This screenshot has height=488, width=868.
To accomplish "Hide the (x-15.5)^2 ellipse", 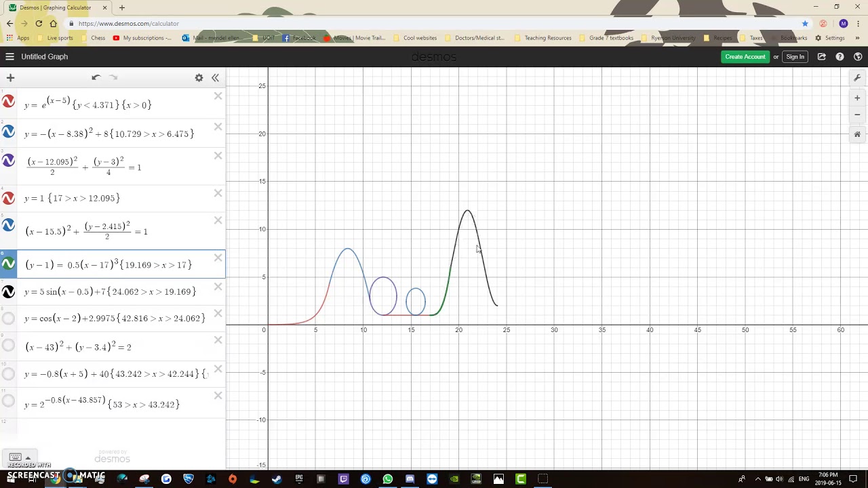I will click(8, 224).
